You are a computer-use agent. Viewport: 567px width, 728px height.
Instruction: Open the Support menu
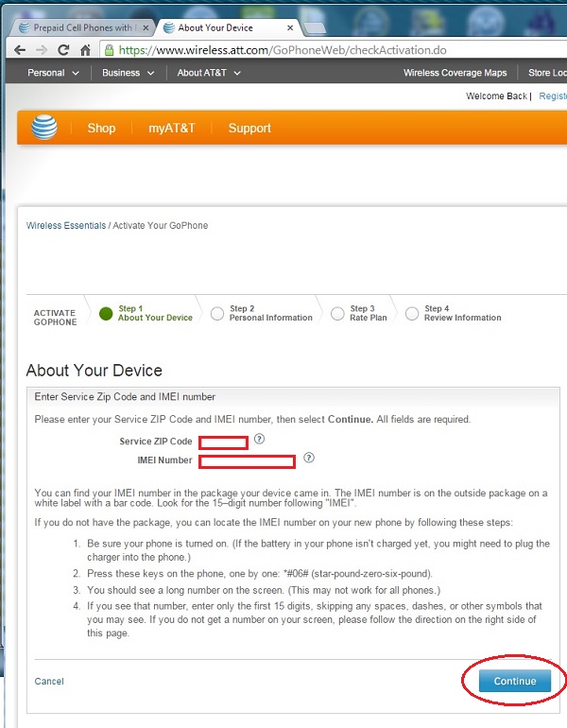[x=249, y=129]
